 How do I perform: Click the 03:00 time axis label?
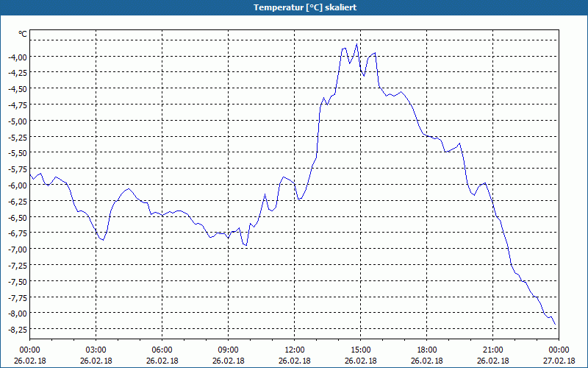click(x=96, y=350)
